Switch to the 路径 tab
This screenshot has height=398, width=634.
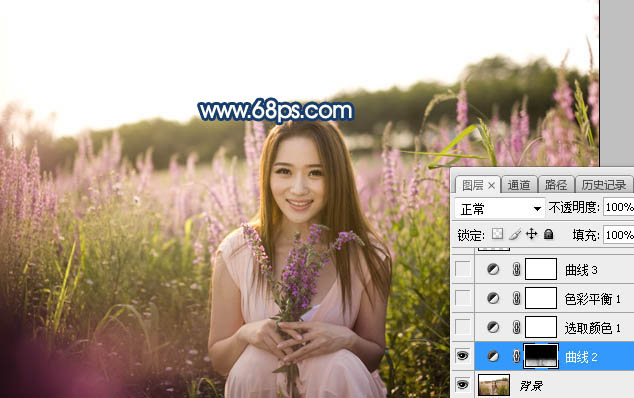556,185
